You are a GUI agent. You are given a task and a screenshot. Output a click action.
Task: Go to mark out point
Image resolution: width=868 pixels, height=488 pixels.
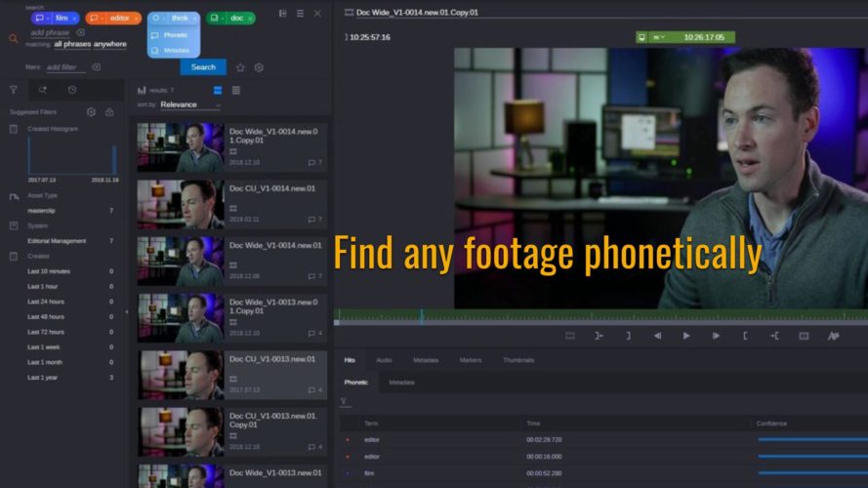[774, 336]
